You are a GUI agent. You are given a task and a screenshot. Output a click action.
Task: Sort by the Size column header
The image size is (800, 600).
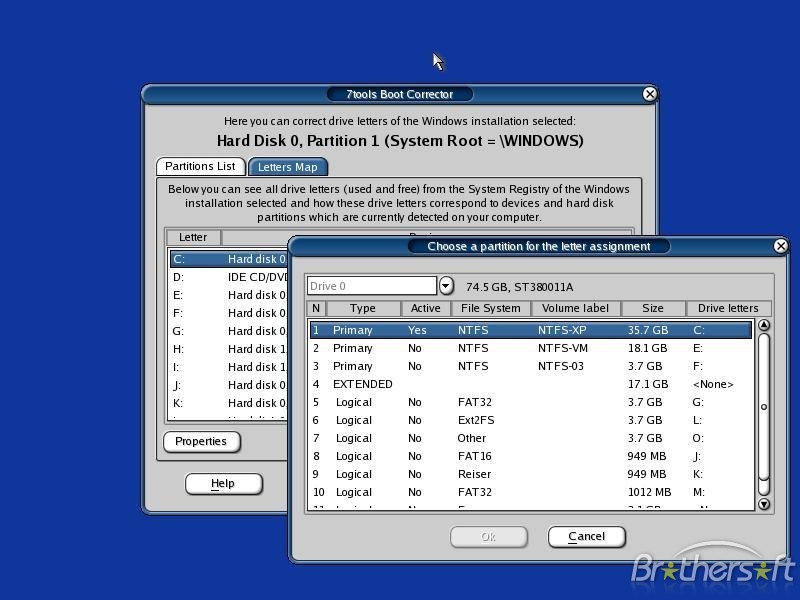click(653, 308)
